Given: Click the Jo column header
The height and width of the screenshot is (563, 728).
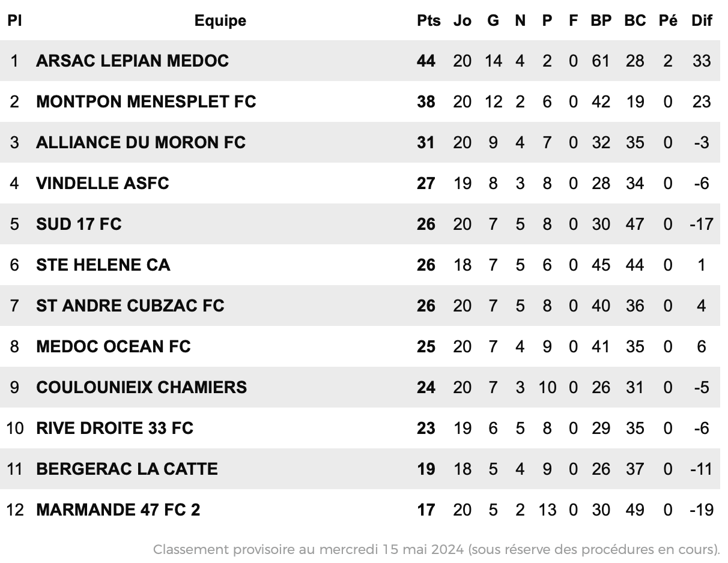Looking at the screenshot, I should click(x=462, y=20).
